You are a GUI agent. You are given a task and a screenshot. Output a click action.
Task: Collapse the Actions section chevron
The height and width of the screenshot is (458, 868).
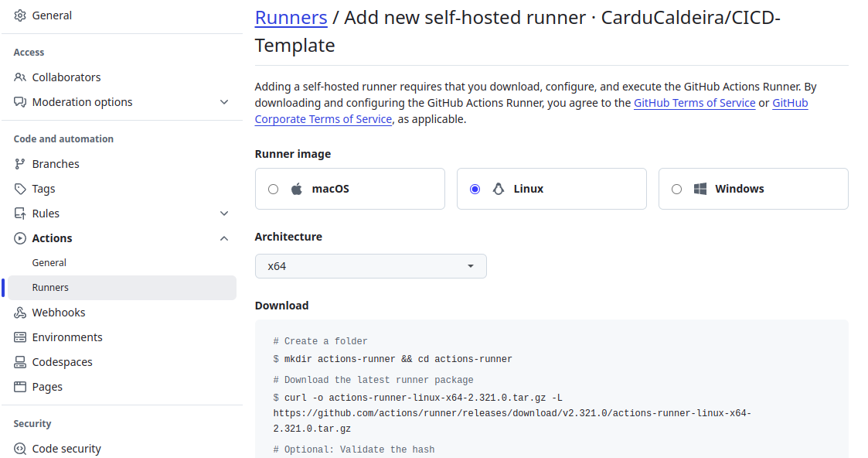(x=224, y=238)
